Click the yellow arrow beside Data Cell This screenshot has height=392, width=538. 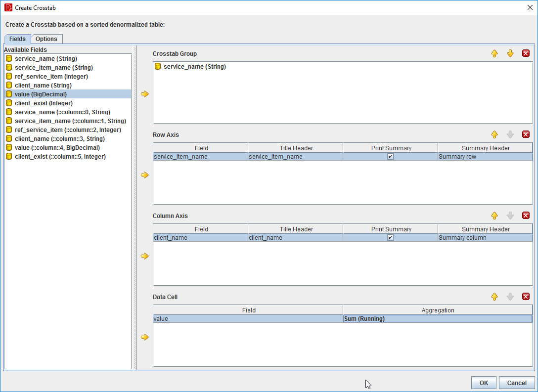(144, 337)
